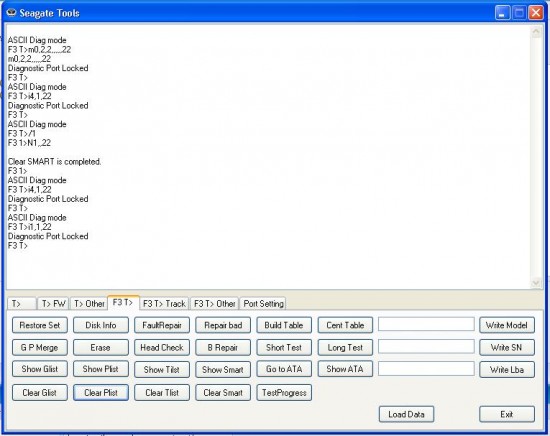Screen dimensions: 550x436
Task: Switch to the T> FW tab
Action: click(53, 304)
